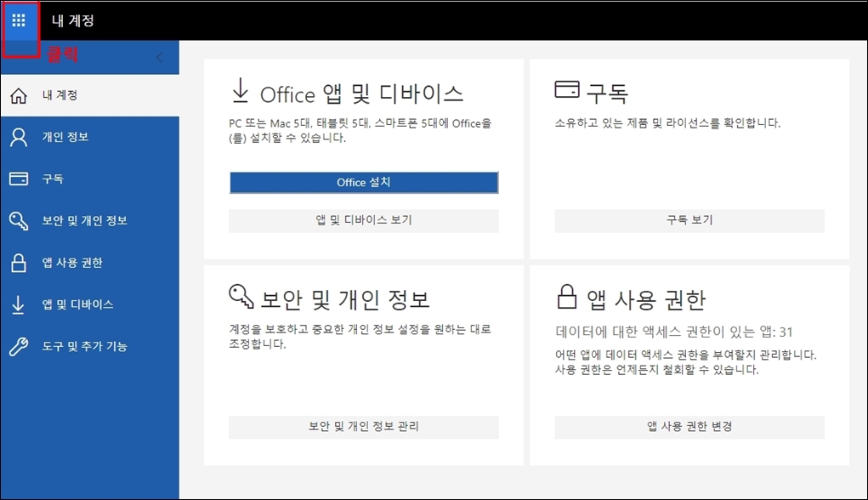Click the 앱 사용 권한 card heading
The width and height of the screenshot is (868, 500).
(646, 299)
